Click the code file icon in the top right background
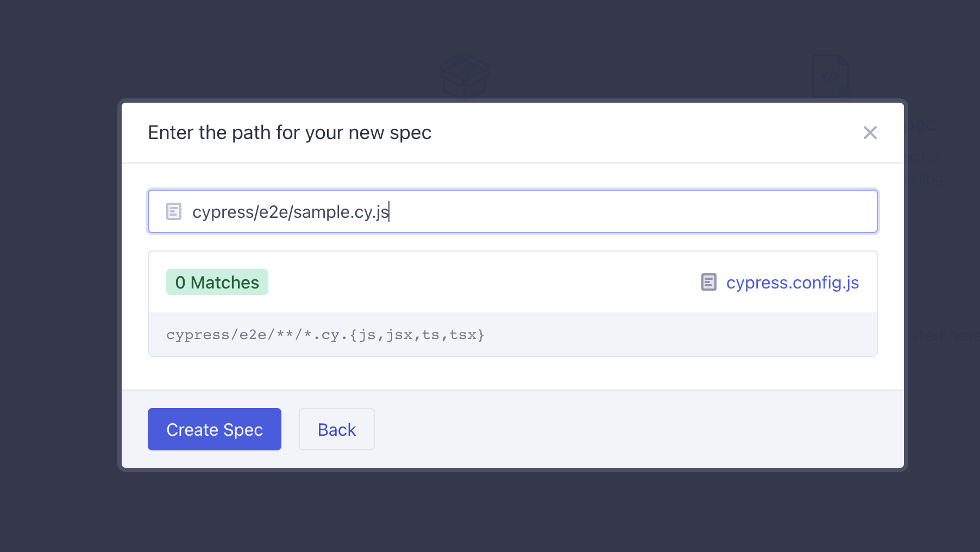Viewport: 980px width, 552px height. (831, 76)
